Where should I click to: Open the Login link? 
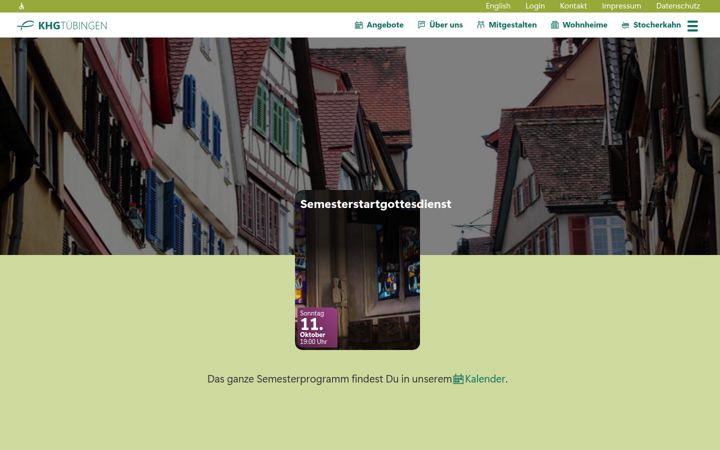tap(535, 6)
